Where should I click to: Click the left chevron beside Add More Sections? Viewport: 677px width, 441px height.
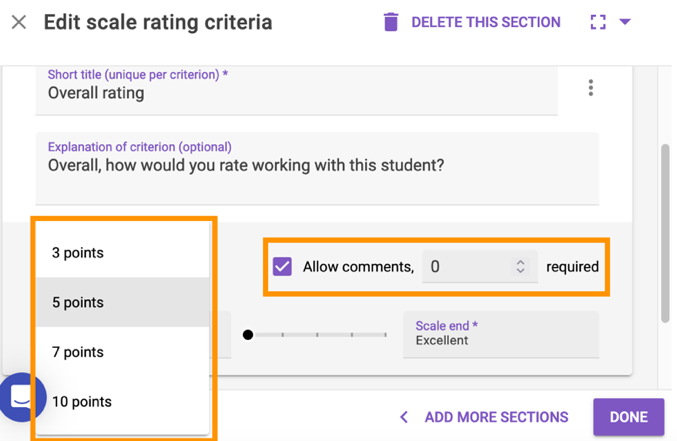(404, 417)
